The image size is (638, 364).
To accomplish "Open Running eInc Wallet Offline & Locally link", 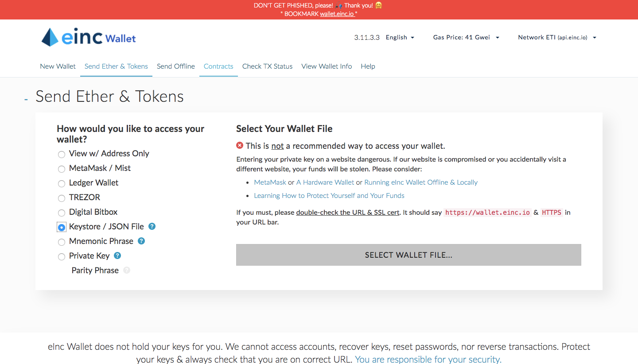I will [x=421, y=182].
